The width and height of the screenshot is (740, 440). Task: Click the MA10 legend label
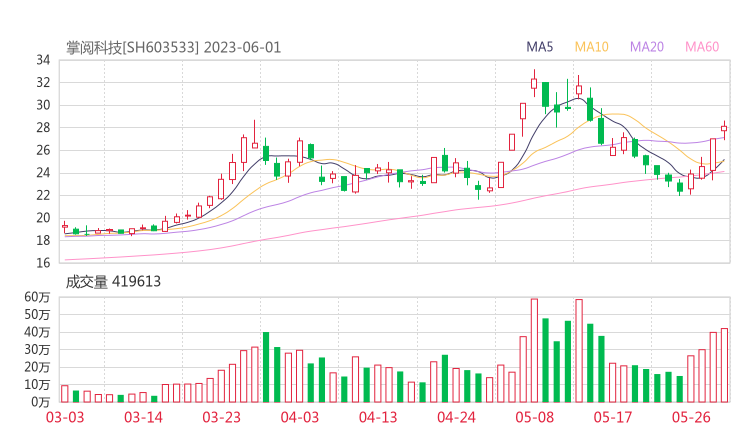[591, 47]
